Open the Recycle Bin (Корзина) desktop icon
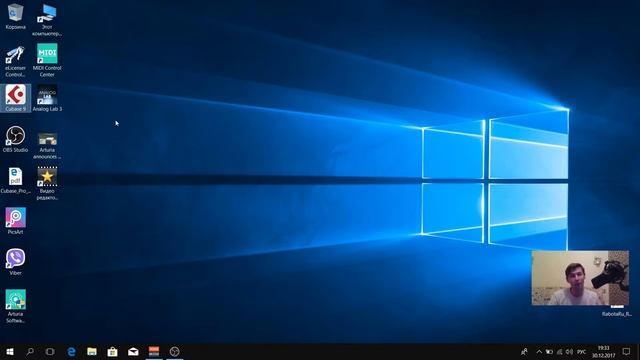Screen dimensions: 640x360 pyautogui.click(x=15, y=17)
